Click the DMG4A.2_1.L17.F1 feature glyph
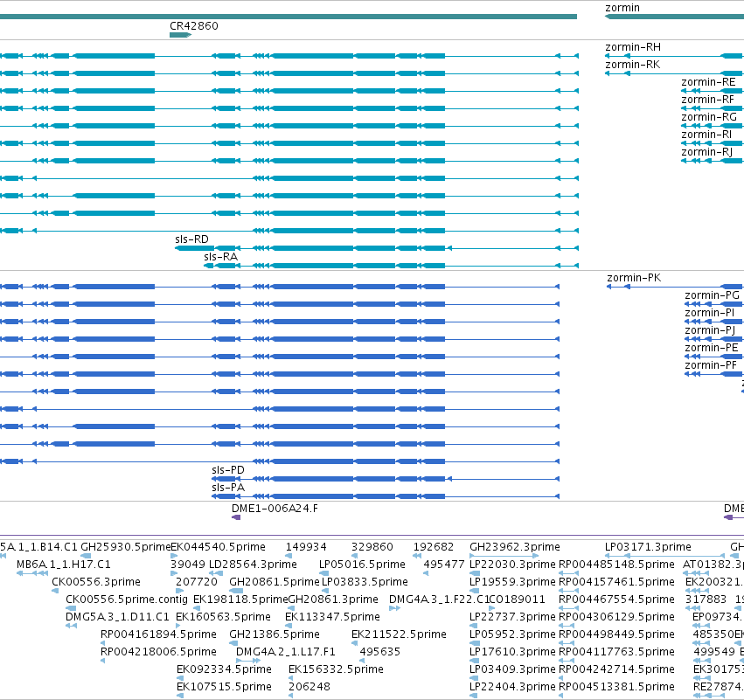The height and width of the screenshot is (700, 744). tap(248, 661)
